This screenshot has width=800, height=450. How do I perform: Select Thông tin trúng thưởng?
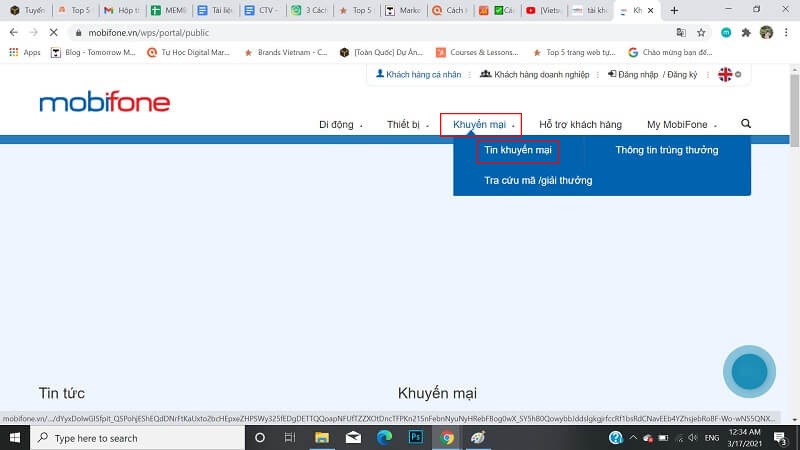click(667, 150)
